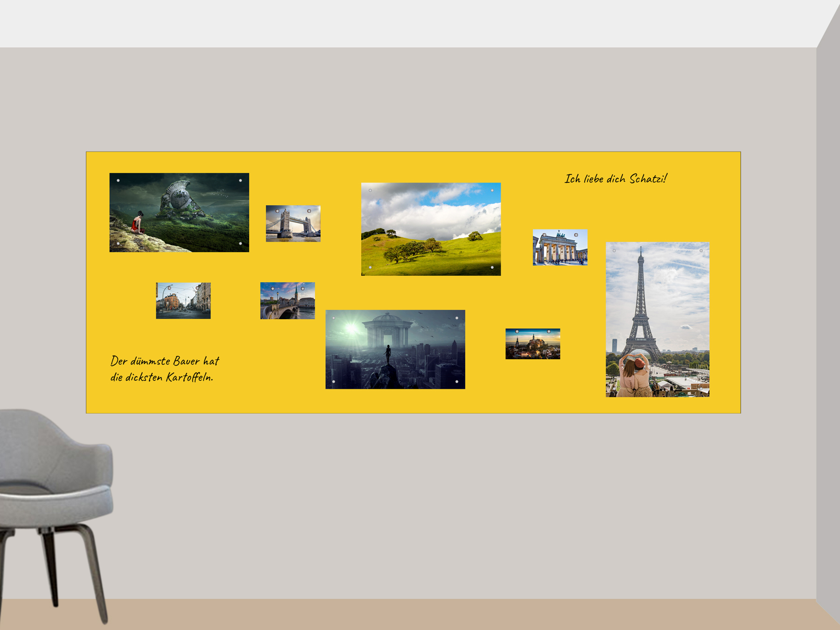This screenshot has height=630, width=840.
Task: Click top-right magnet on Tower Bridge photo
Action: pos(309,211)
